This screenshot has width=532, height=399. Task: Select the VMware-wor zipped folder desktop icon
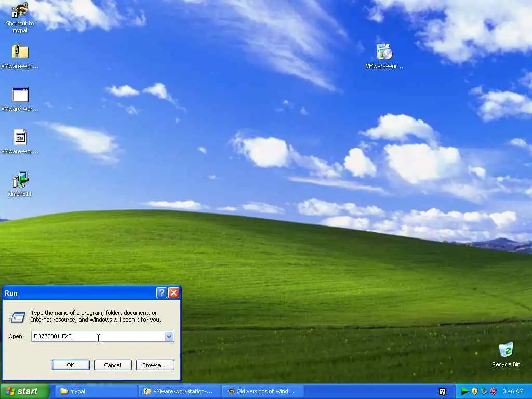pyautogui.click(x=20, y=56)
